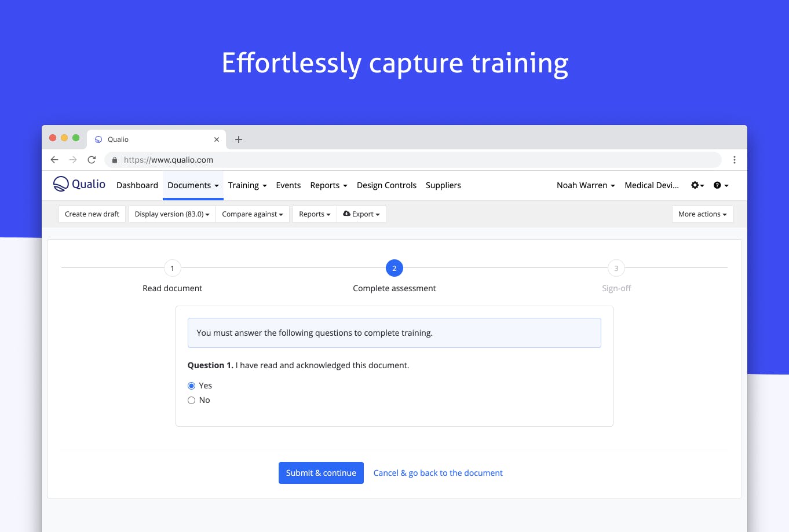This screenshot has width=789, height=532.
Task: Open a new browser tab with the plus icon
Action: (238, 139)
